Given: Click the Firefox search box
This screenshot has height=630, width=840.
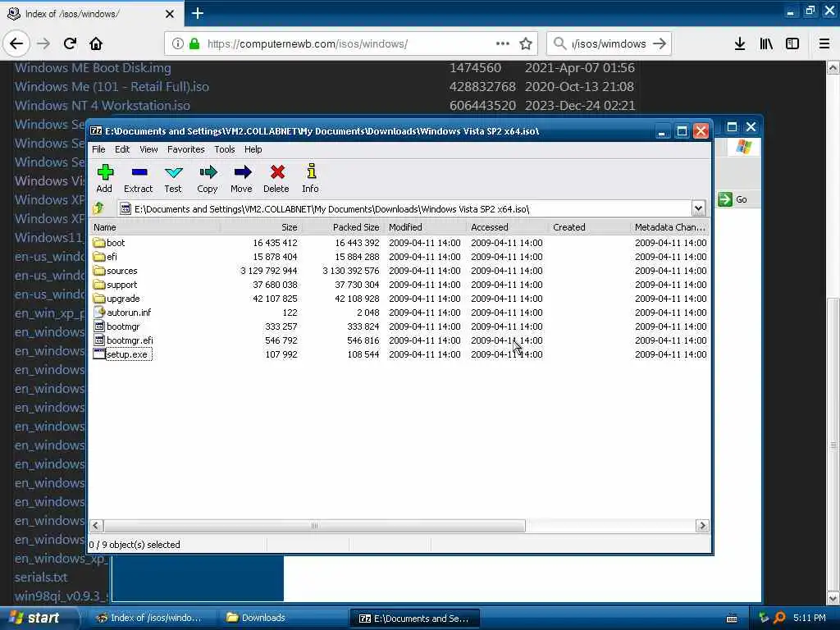Looking at the screenshot, I should (608, 43).
